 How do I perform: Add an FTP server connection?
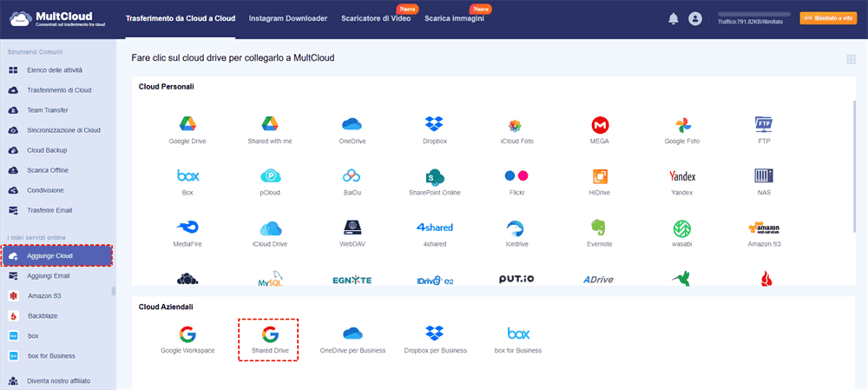pos(764,130)
